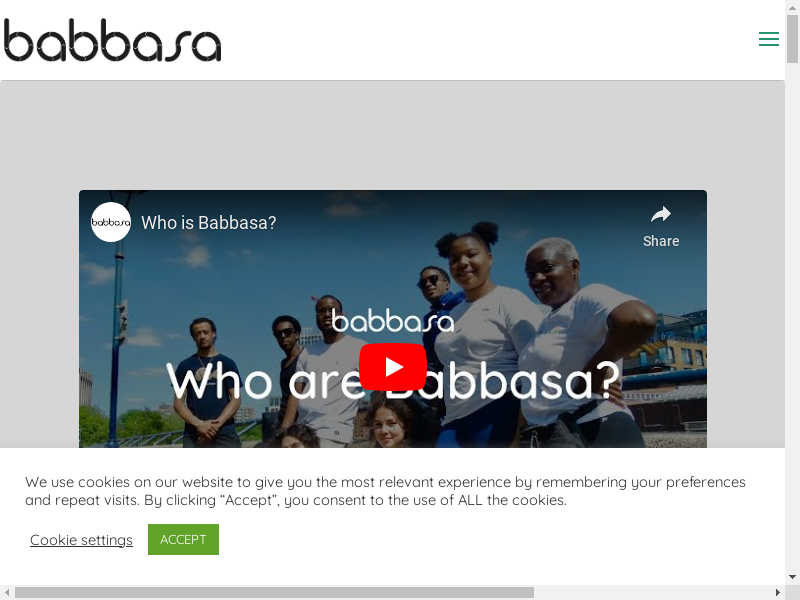Open the green hamburger menu

768,39
